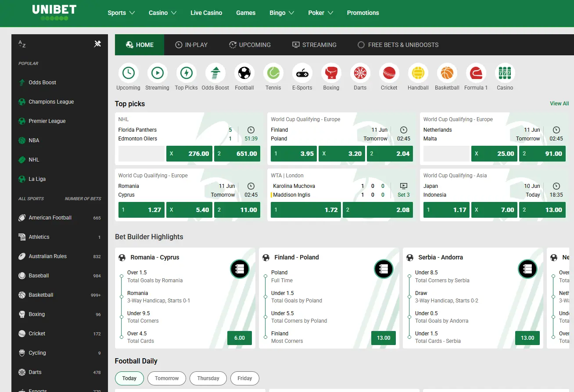
Task: Select the Thursday date filter pill
Action: (208, 378)
